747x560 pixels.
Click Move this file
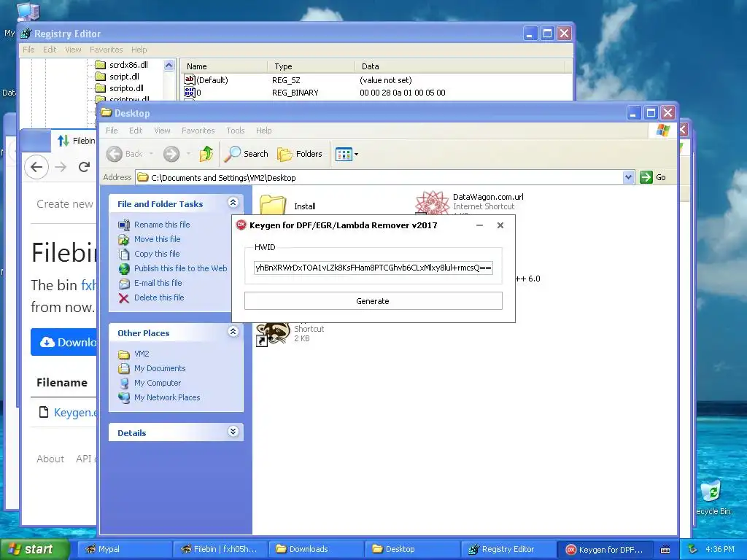click(x=158, y=239)
